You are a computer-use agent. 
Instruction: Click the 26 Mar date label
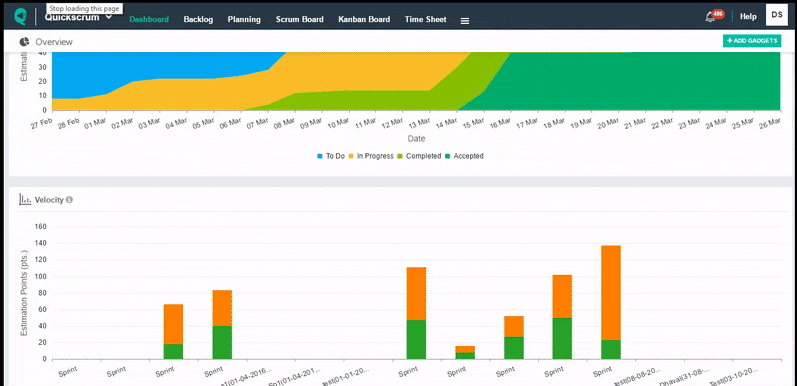tap(771, 123)
